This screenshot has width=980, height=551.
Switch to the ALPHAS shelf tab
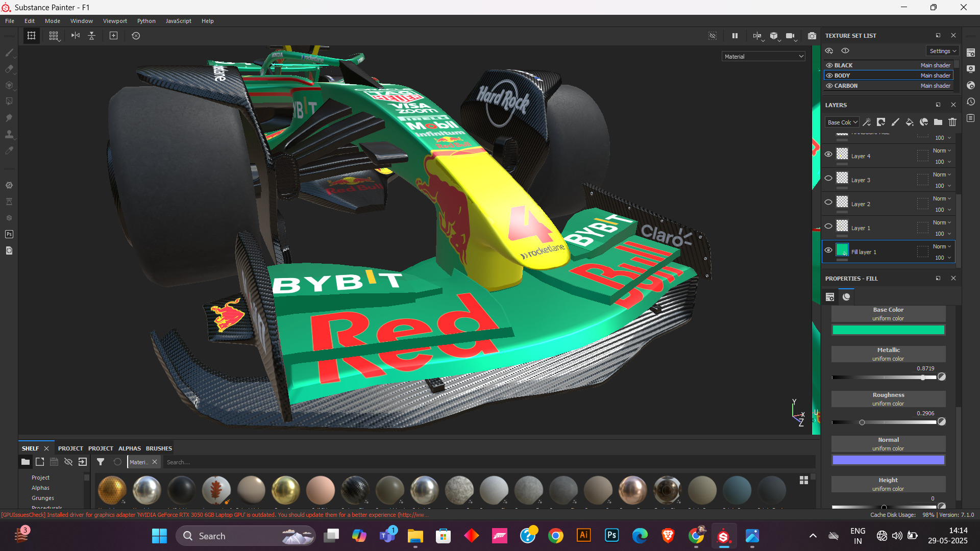pyautogui.click(x=130, y=448)
